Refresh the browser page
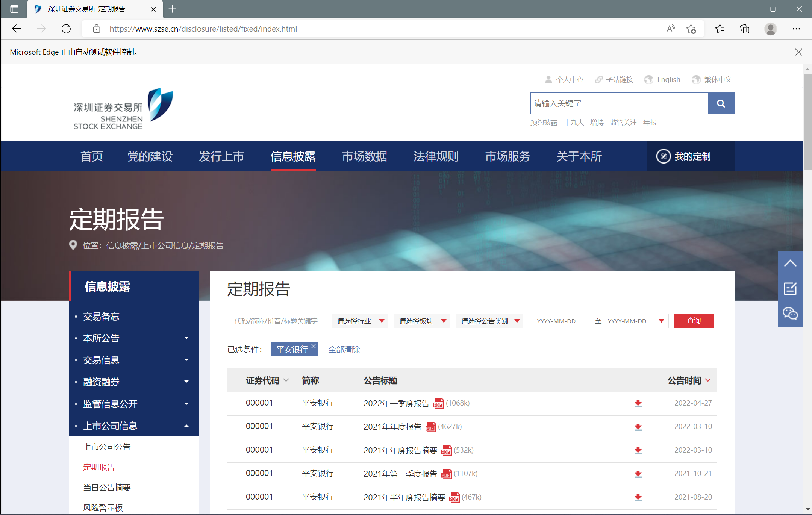Screen dimensions: 812x515 (66, 29)
